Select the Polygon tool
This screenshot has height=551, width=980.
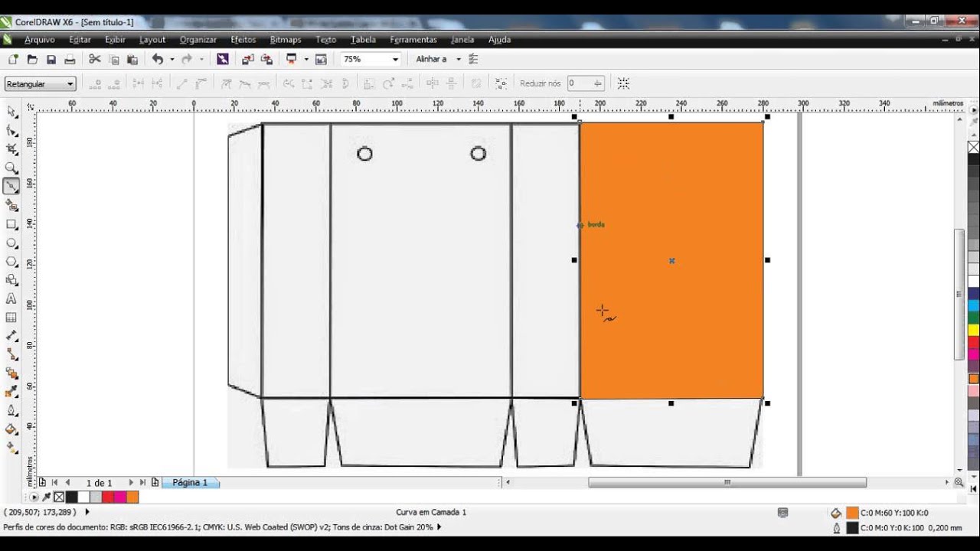pyautogui.click(x=11, y=262)
